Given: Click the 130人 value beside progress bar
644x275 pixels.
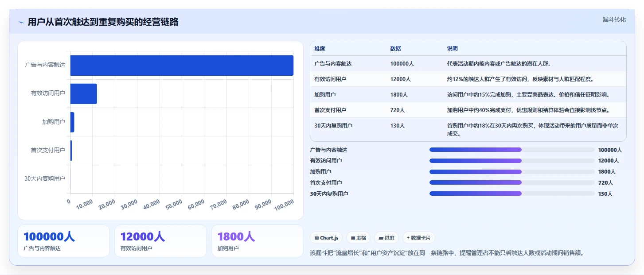Looking at the screenshot, I should coord(605,194).
